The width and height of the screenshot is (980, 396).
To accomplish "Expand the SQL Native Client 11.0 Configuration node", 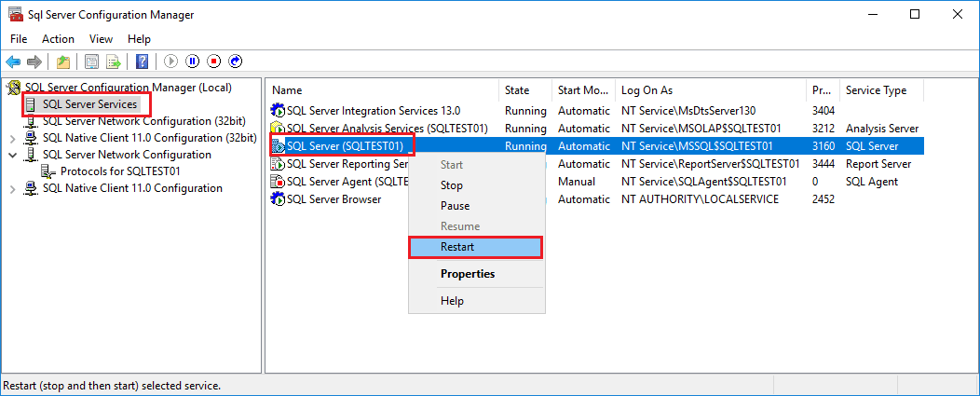I will click(x=12, y=188).
